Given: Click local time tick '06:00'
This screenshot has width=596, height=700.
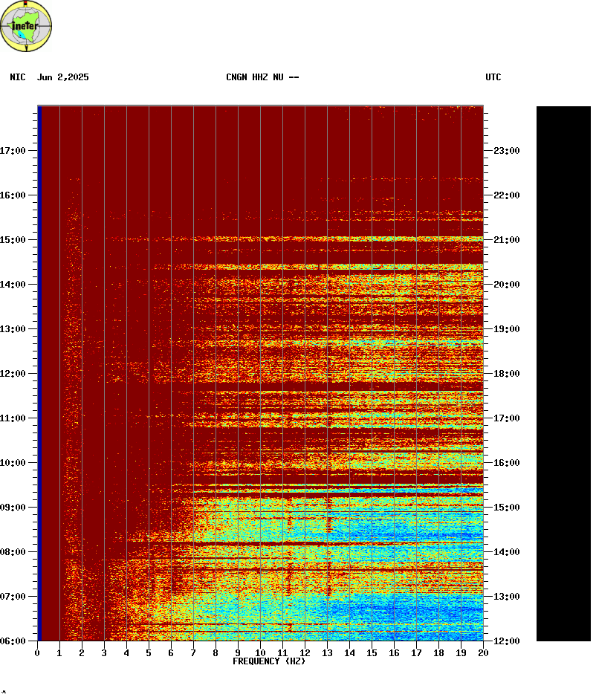Looking at the screenshot, I should click(13, 641).
